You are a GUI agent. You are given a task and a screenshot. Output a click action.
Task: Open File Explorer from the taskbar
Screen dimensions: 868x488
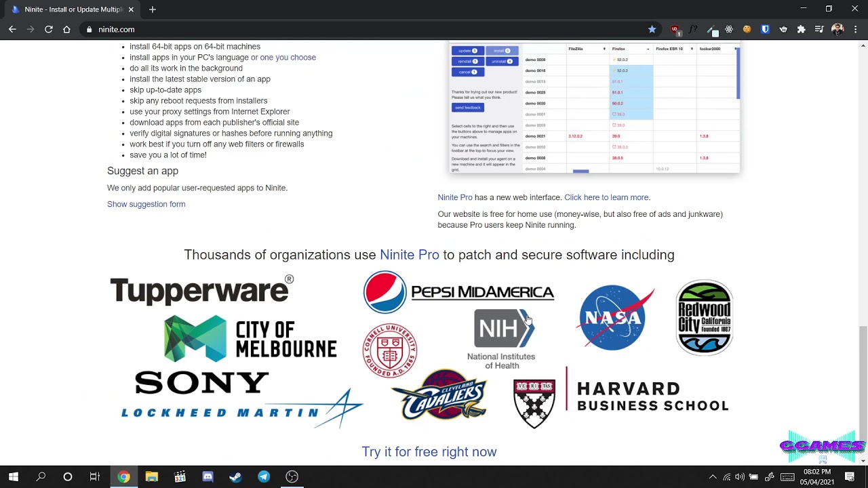pos(151,476)
